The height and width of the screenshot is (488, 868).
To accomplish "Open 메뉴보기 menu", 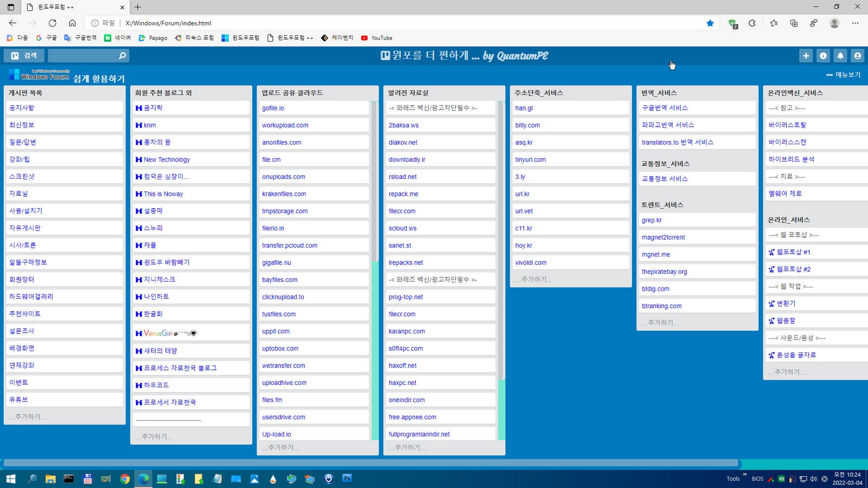I will click(843, 75).
